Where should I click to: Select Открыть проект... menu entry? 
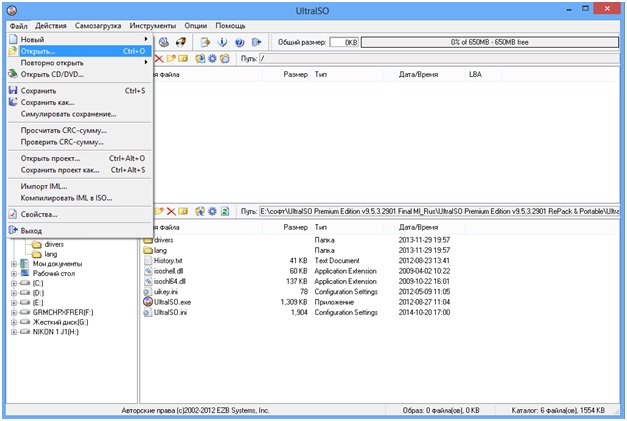point(80,158)
